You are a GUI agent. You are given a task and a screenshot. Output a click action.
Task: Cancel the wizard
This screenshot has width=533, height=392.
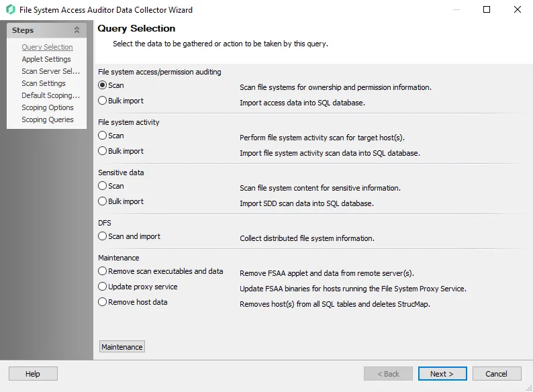click(x=497, y=374)
